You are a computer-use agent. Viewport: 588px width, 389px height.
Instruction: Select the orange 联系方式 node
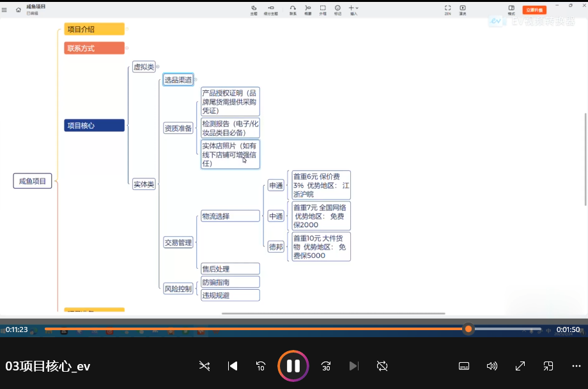[94, 48]
